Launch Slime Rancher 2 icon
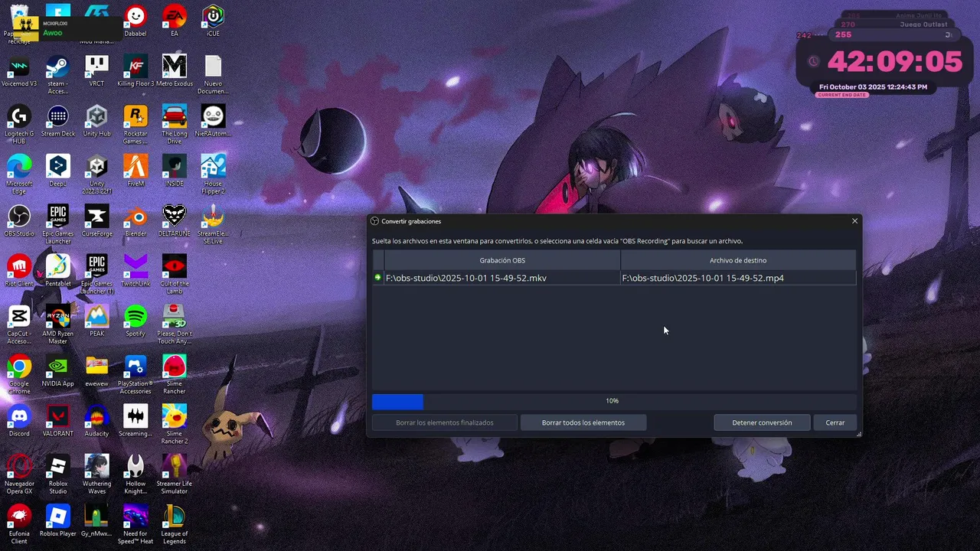Screen dimensions: 980x551 click(175, 425)
